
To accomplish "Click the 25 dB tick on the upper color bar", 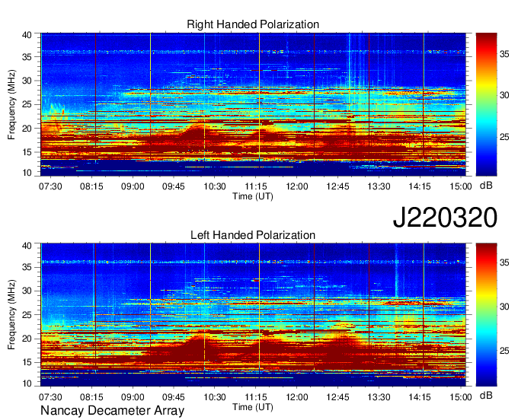I will coord(504,137).
